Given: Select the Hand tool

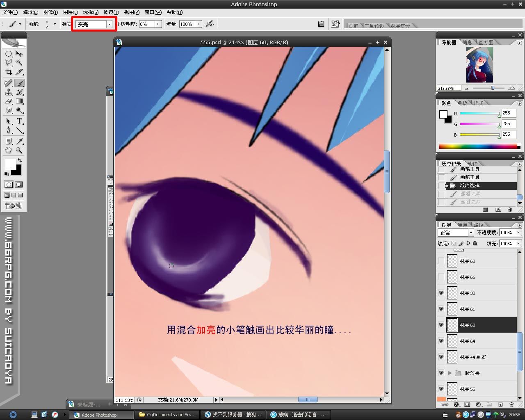Looking at the screenshot, I should coord(8,150).
